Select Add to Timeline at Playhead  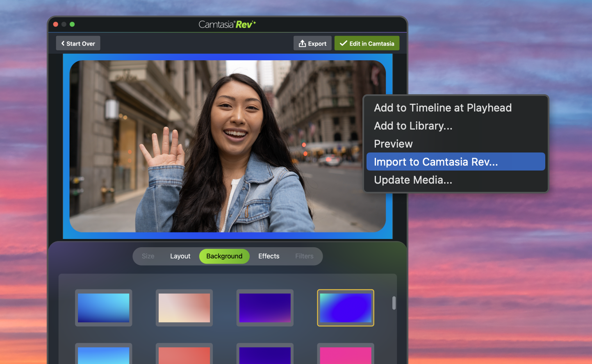tap(455, 108)
